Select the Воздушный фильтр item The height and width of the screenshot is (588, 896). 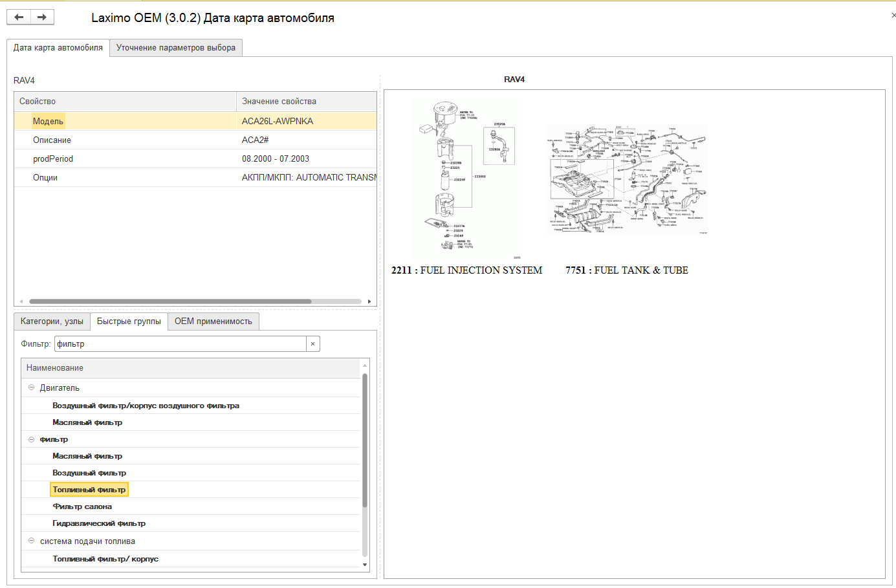[x=191, y=473]
